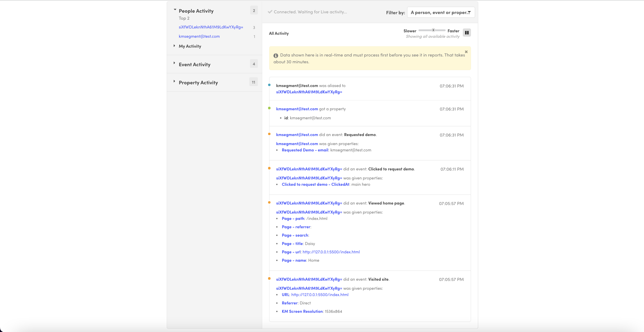
Task: Expand the My Activity section
Action: click(x=174, y=46)
